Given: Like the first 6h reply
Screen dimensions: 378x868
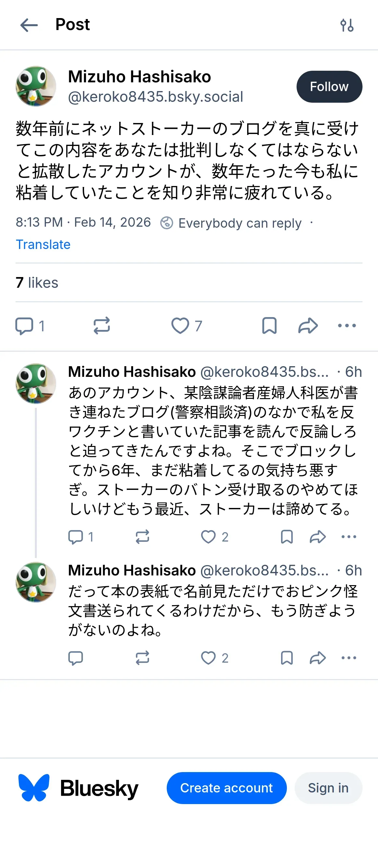Looking at the screenshot, I should (x=208, y=537).
